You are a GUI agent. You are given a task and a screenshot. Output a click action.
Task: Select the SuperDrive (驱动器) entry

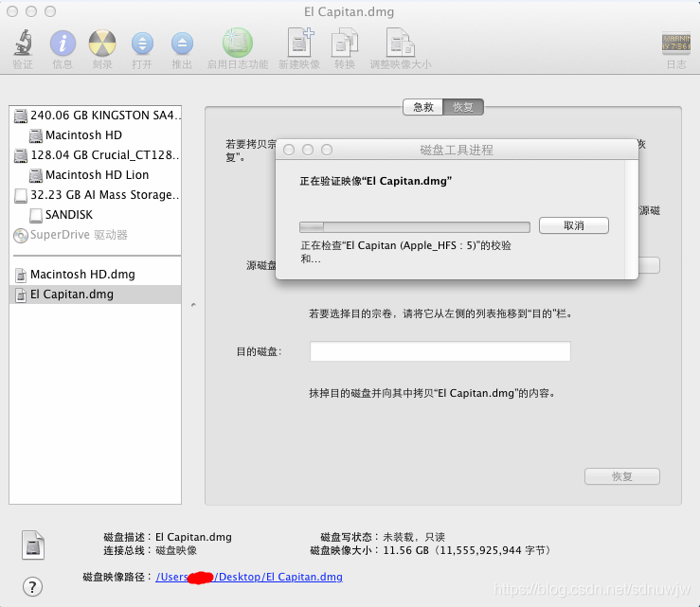pyautogui.click(x=95, y=235)
